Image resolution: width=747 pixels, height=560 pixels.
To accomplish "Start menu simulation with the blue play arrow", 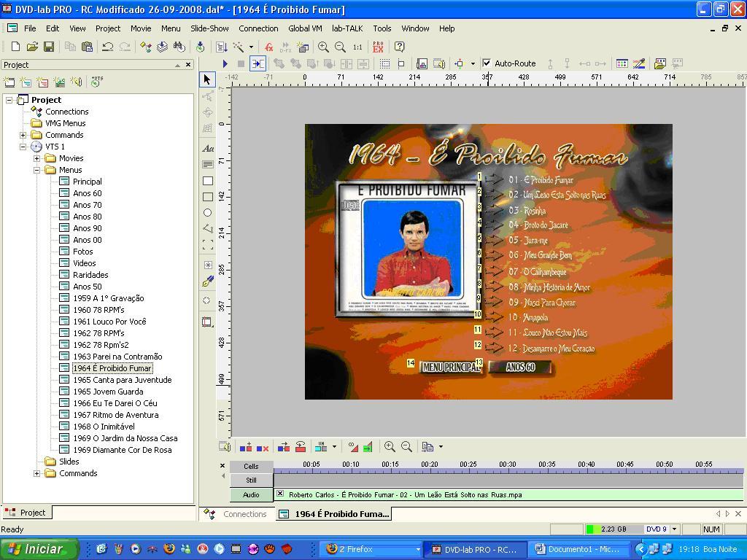I will [x=225, y=63].
